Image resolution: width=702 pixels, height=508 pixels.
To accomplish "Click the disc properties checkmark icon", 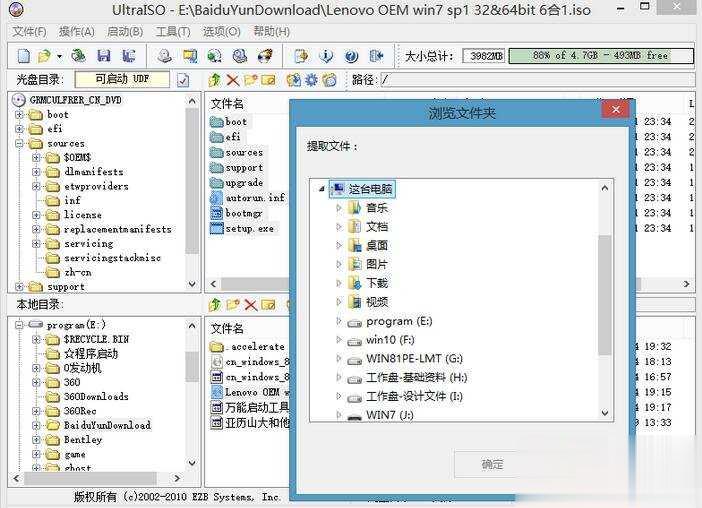I will tap(183, 81).
